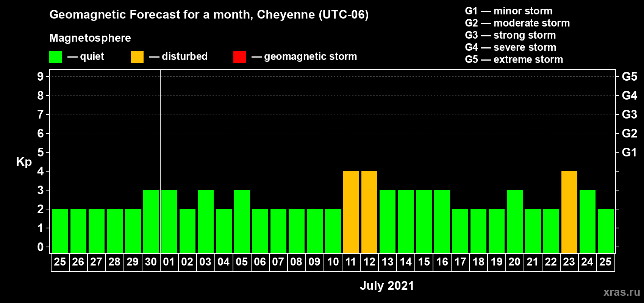Image resolution: width=644 pixels, height=303 pixels.
Task: Click the Kp value 4 on the axis
Action: coord(41,171)
